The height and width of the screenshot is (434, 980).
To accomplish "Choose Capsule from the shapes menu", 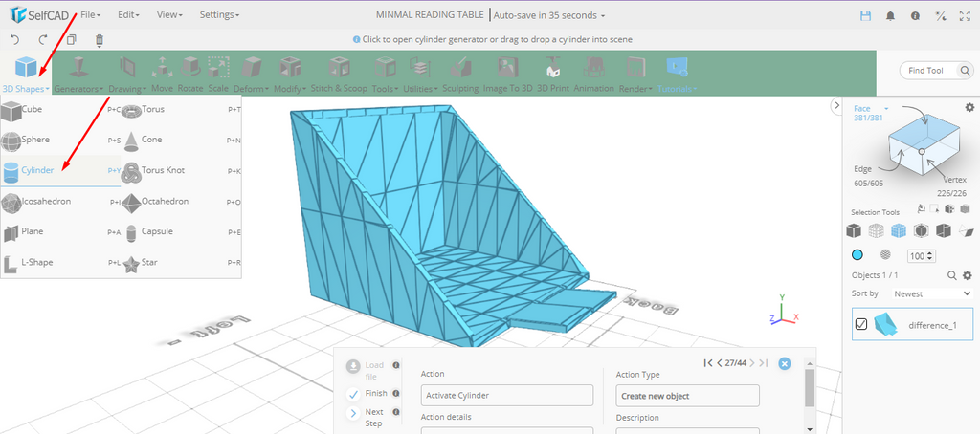I will point(181,231).
